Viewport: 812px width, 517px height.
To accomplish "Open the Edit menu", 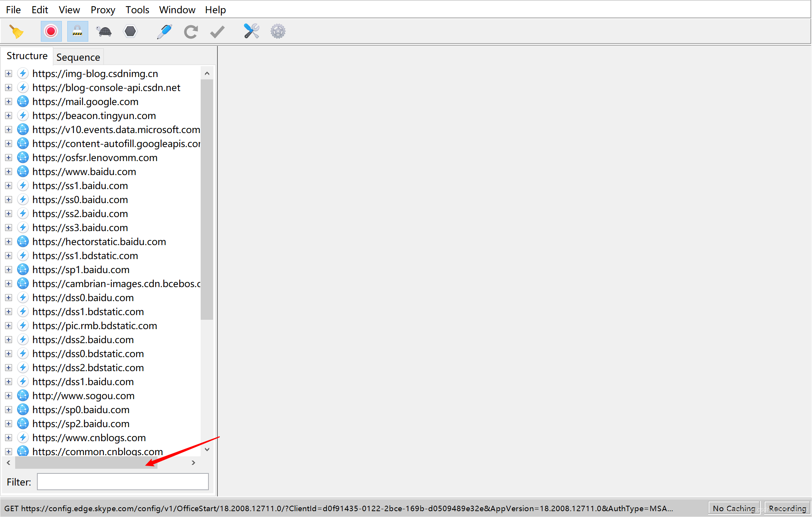I will point(40,10).
